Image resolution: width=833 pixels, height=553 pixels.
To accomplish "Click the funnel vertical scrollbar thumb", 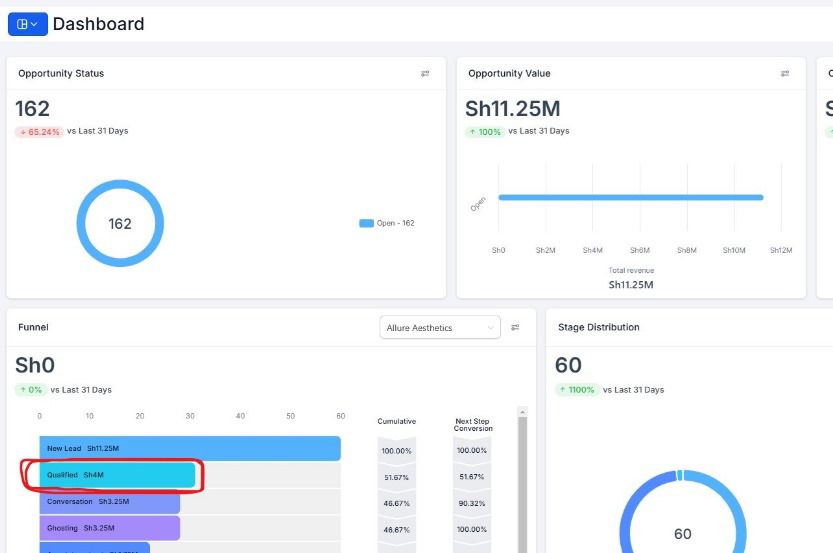I will (523, 484).
